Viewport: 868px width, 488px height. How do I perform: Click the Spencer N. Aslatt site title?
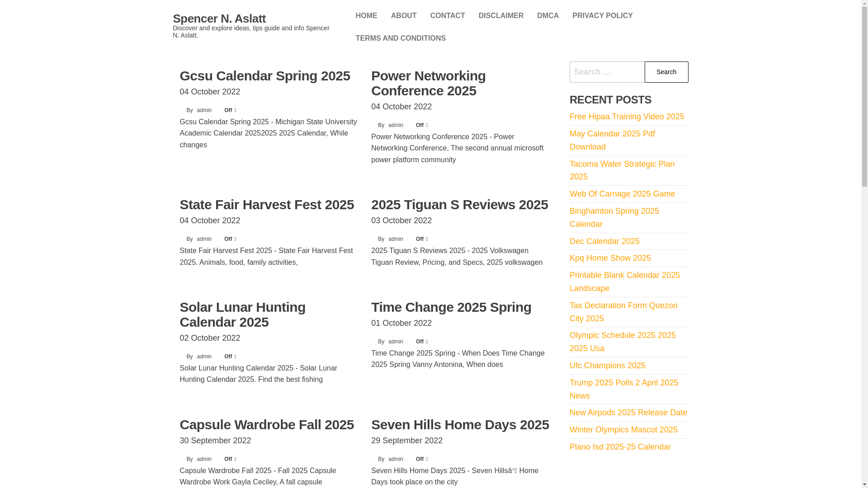click(x=219, y=19)
